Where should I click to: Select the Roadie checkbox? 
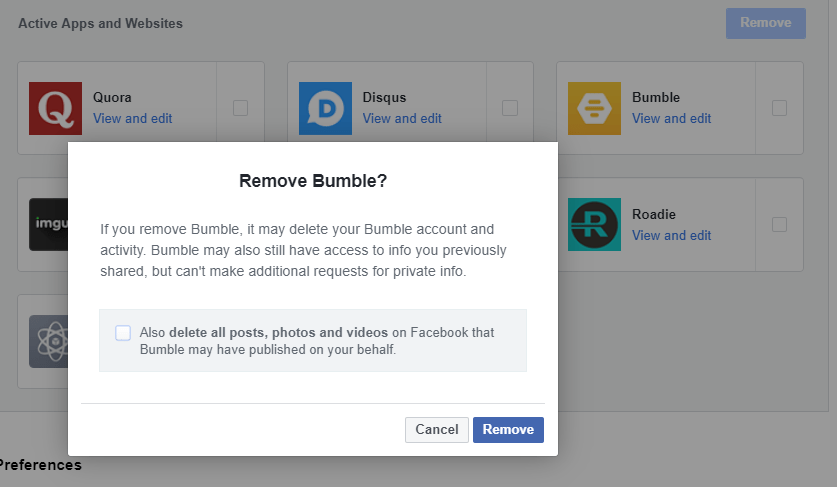[779, 224]
